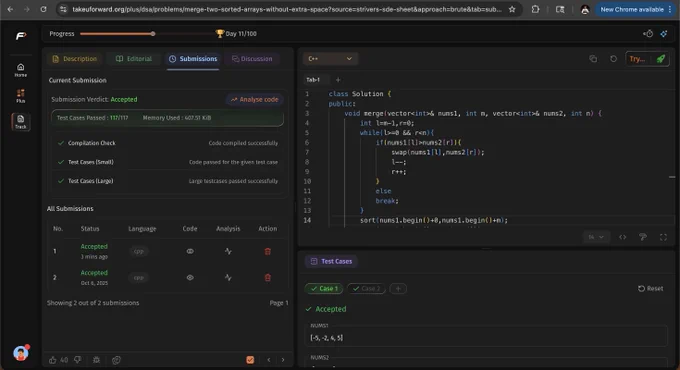The width and height of the screenshot is (680, 370).
Task: Click the paint roller theme icon
Action: 643,237
